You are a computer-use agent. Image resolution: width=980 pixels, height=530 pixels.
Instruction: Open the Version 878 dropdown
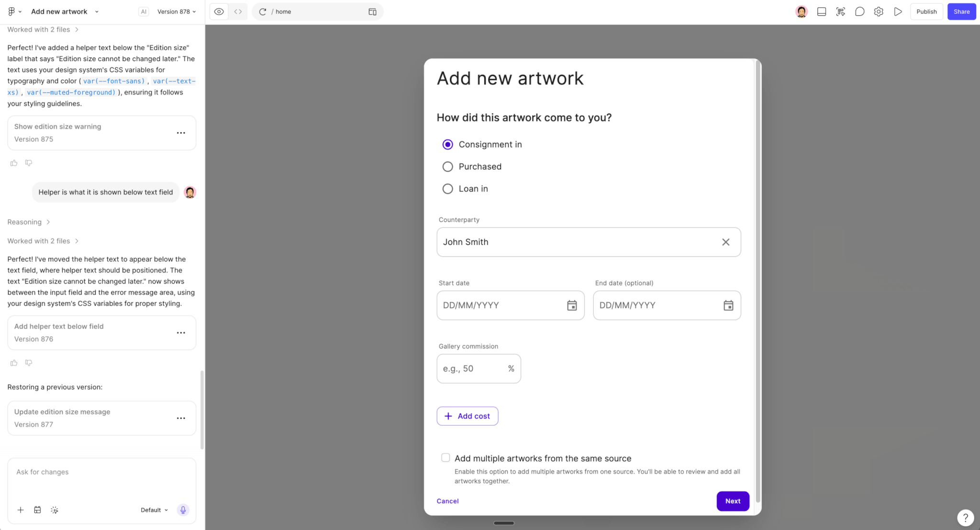[177, 11]
